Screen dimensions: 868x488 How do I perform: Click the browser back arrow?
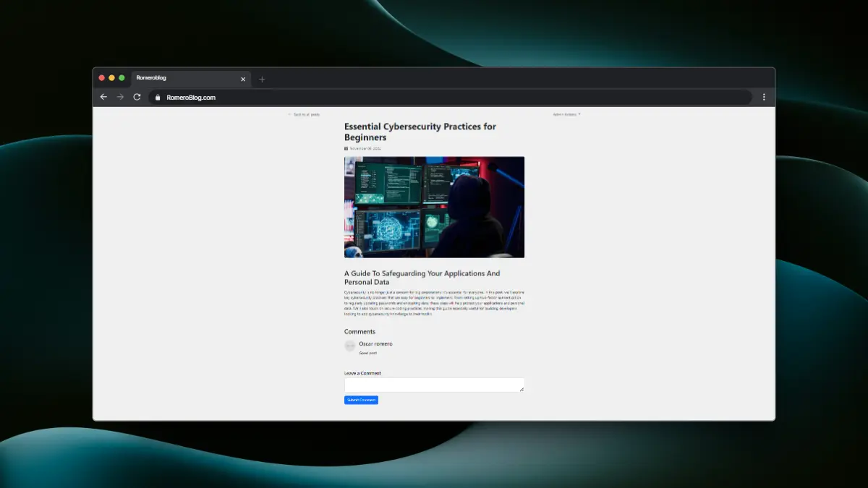[103, 97]
